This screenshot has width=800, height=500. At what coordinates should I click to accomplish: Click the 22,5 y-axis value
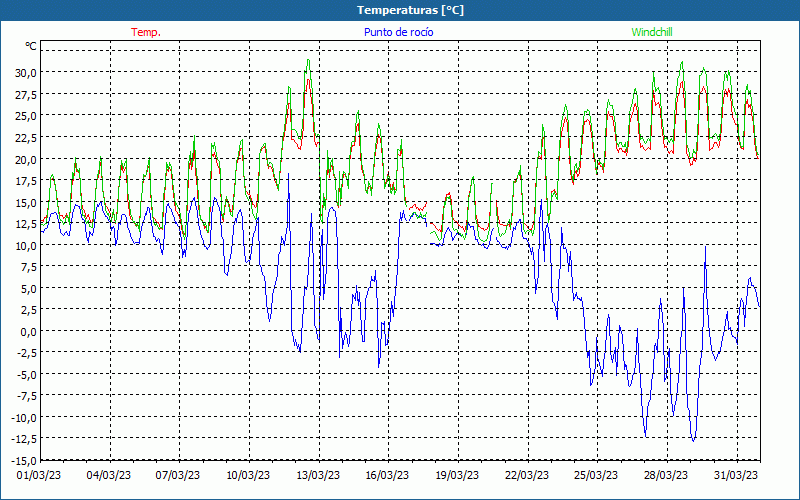pos(26,138)
